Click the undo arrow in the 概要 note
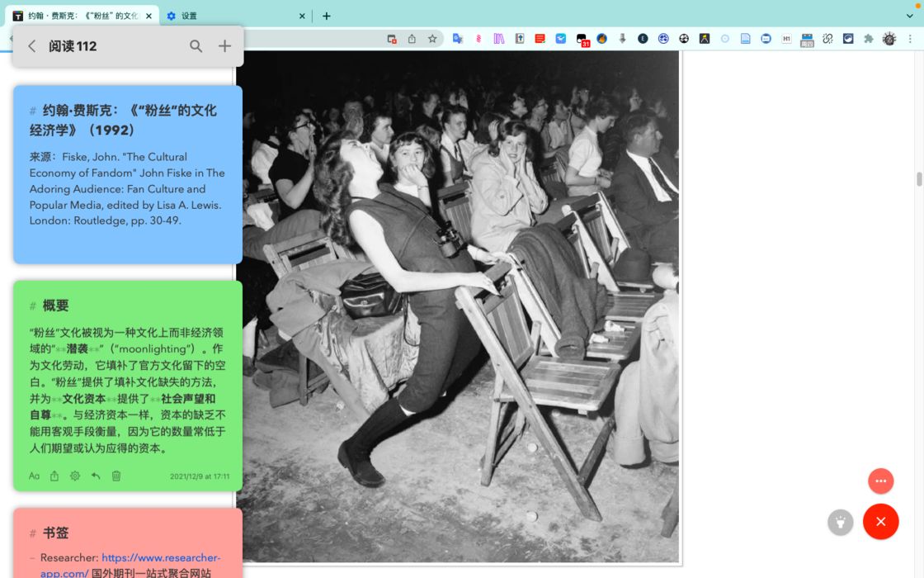This screenshot has width=924, height=578. [x=96, y=476]
